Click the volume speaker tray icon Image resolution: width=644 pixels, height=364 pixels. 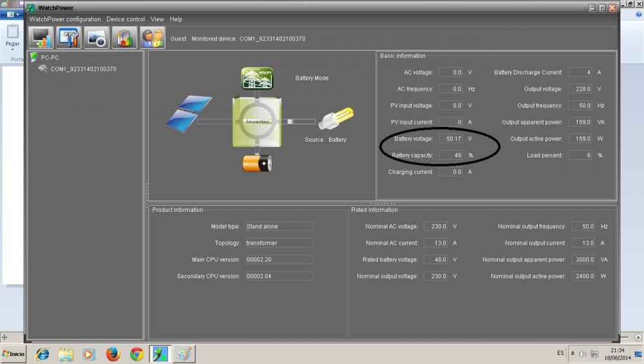point(582,354)
